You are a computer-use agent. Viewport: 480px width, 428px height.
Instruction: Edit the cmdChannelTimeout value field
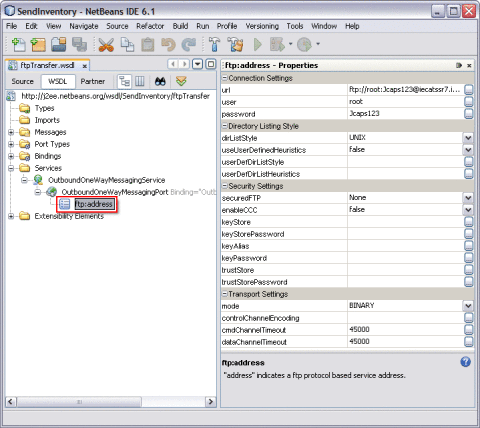coord(405,330)
